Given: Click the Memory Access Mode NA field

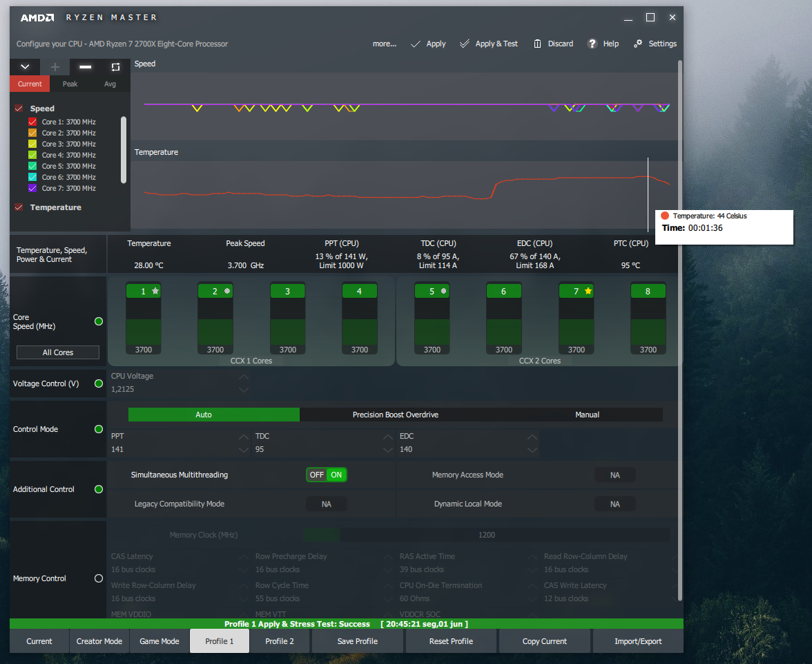Looking at the screenshot, I should tap(615, 475).
